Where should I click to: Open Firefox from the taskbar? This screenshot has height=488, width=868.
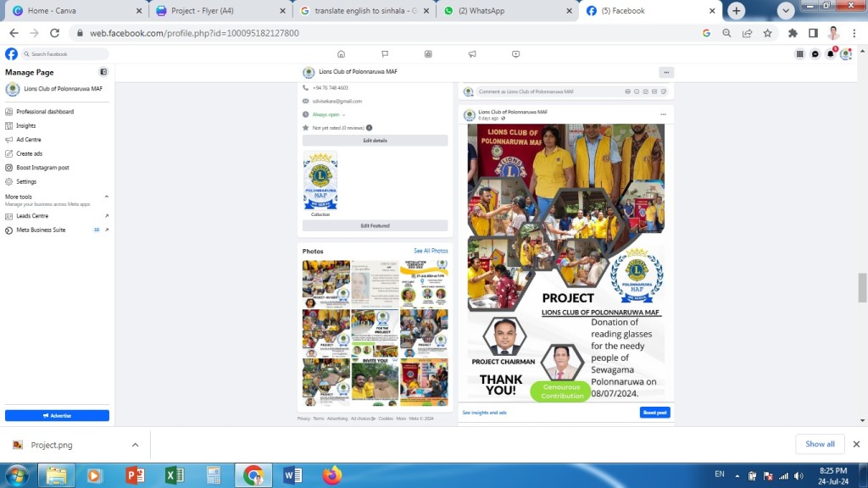(332, 475)
